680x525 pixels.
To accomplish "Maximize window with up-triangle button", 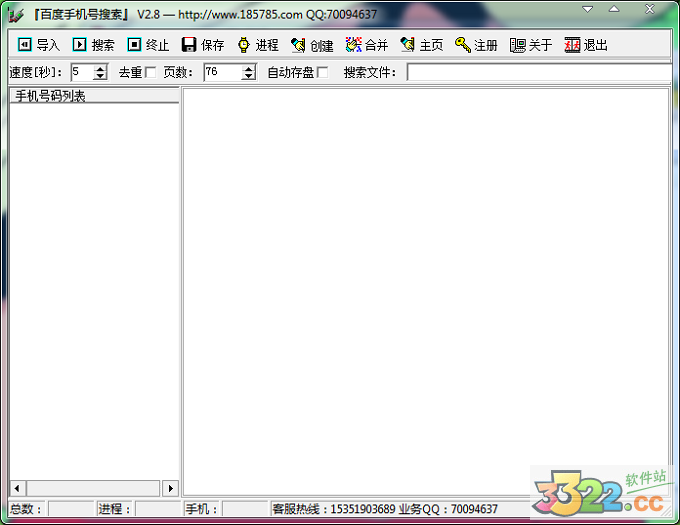I will [x=614, y=9].
